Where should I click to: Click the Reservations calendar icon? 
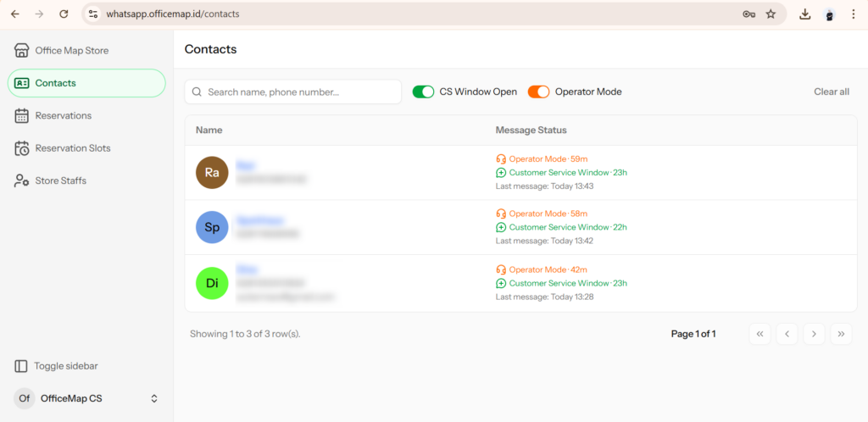point(21,115)
